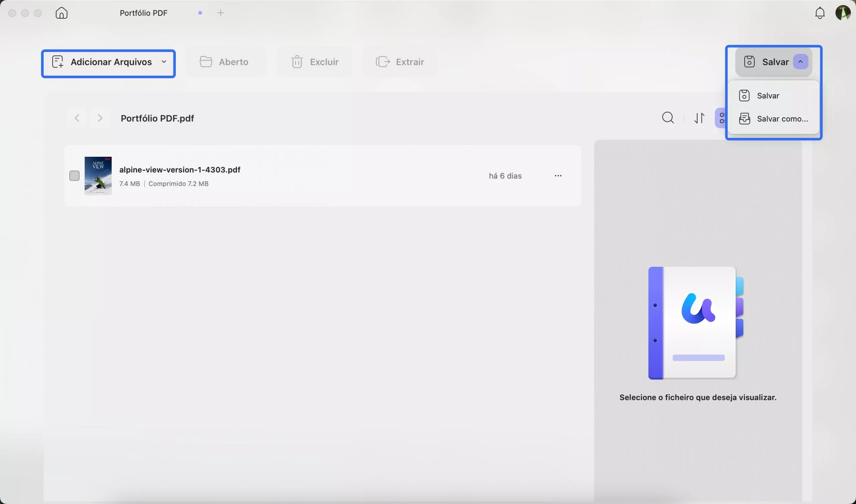The height and width of the screenshot is (504, 856).
Task: Tick the alpine-view-version-1-4303.pdf checkbox
Action: click(74, 175)
